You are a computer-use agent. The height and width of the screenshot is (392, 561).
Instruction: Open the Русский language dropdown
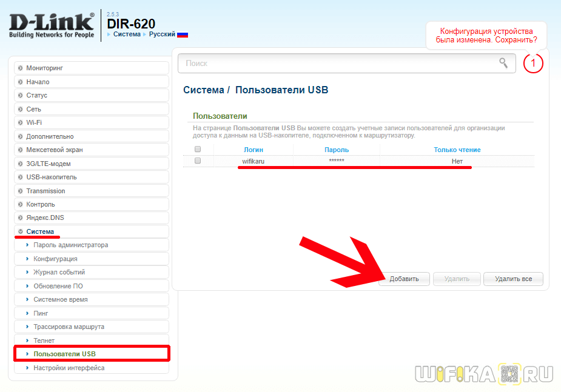click(x=162, y=35)
